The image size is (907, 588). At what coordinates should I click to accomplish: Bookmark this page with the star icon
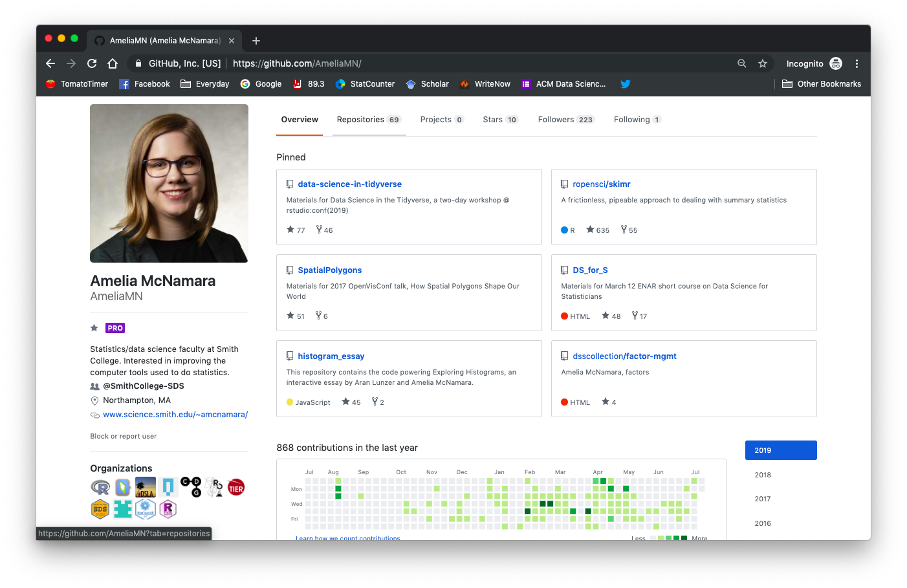click(x=763, y=63)
